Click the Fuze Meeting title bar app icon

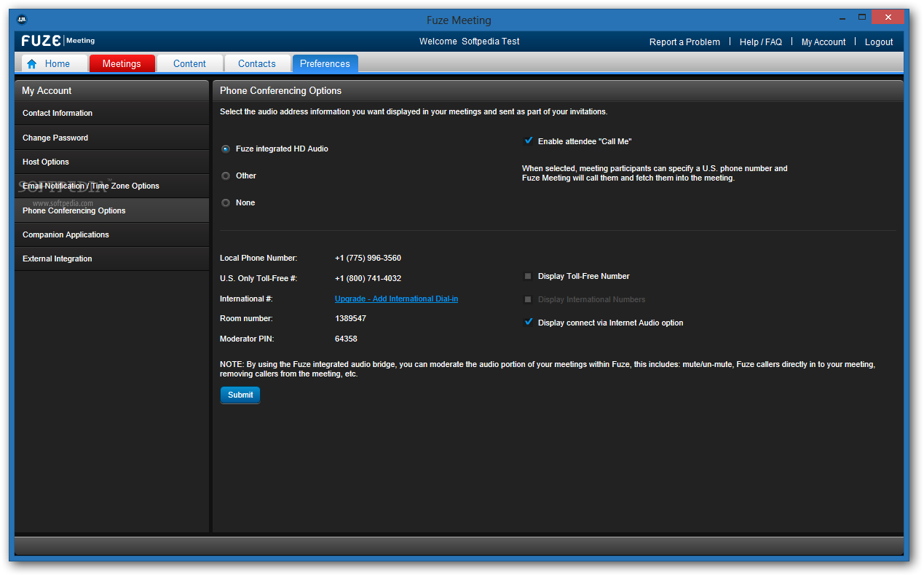pyautogui.click(x=21, y=20)
